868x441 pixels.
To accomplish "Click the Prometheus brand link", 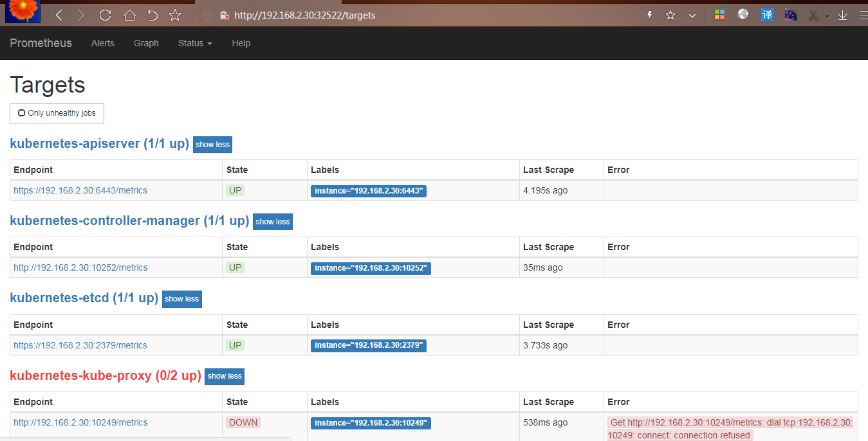I will [x=41, y=43].
